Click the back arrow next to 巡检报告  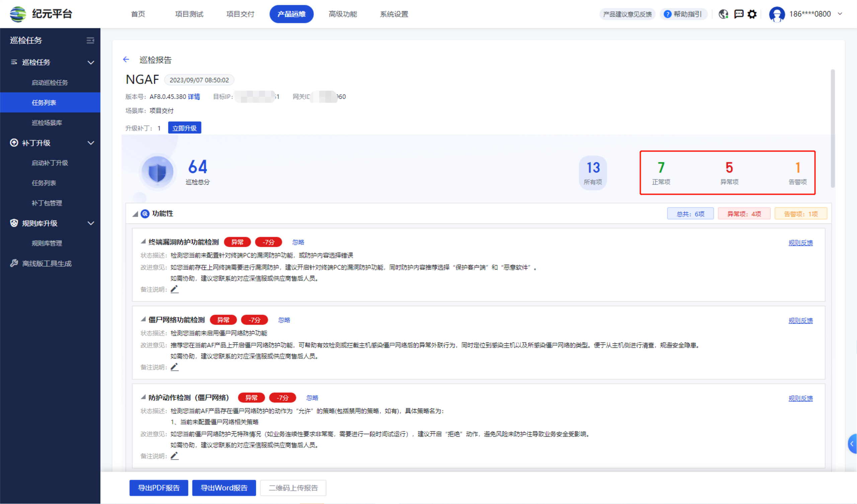point(126,60)
